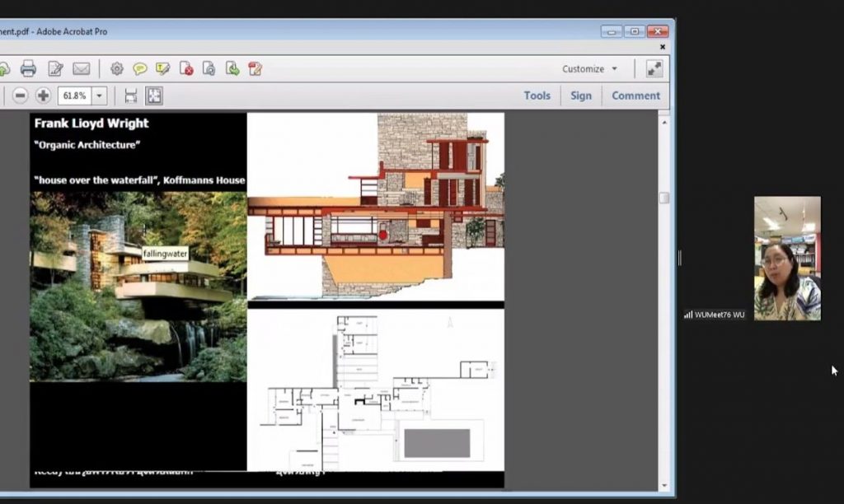Click the envelope icon to send email
Viewport: 844px width, 504px height.
(x=81, y=68)
